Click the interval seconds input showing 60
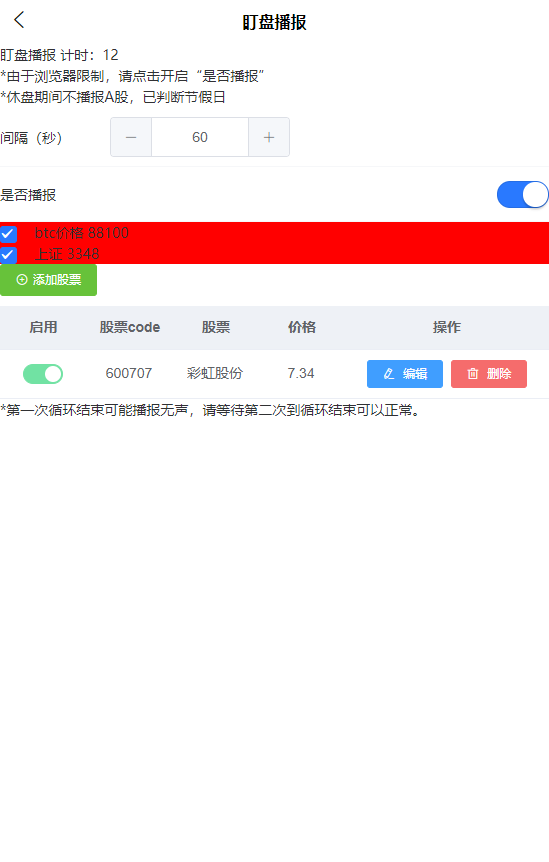 point(200,137)
